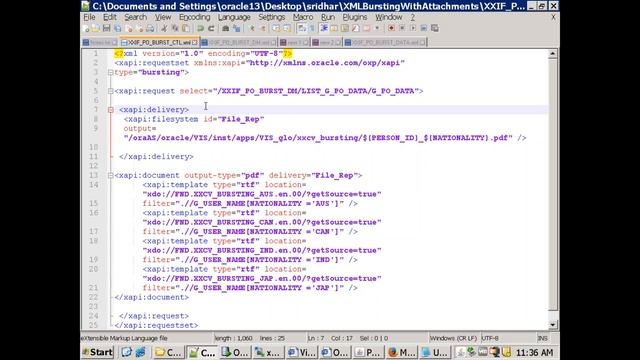The width and height of the screenshot is (640, 360).
Task: Create a new document with the New icon
Action: point(85,28)
